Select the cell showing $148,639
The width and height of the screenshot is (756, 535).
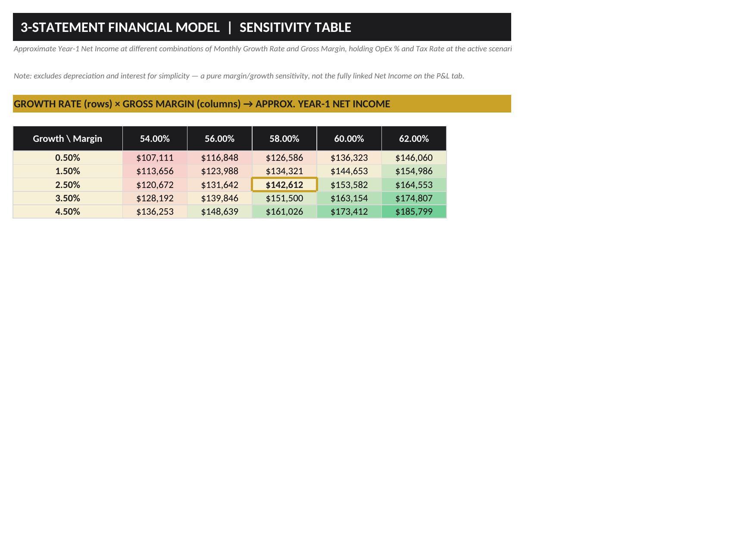(x=220, y=211)
